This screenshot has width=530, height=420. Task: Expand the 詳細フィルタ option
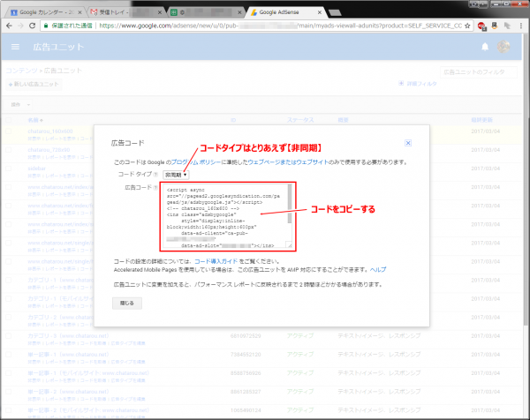coord(418,84)
